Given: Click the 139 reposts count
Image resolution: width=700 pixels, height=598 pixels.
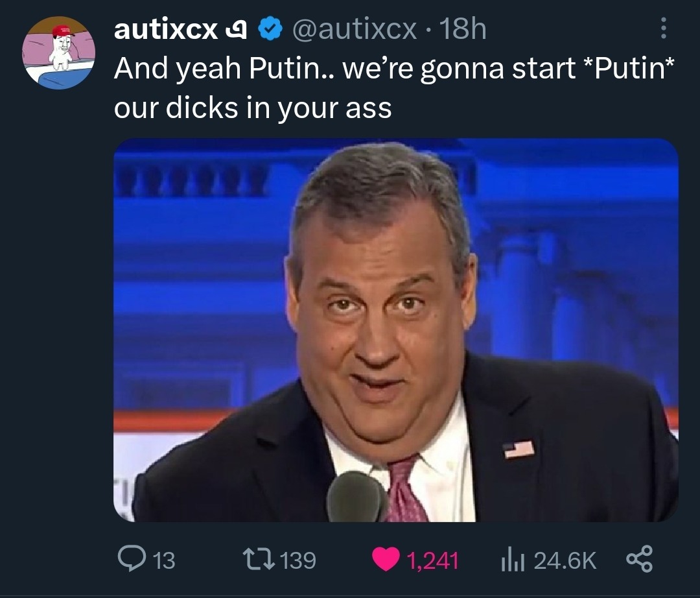Looking at the screenshot, I should click(x=298, y=560).
